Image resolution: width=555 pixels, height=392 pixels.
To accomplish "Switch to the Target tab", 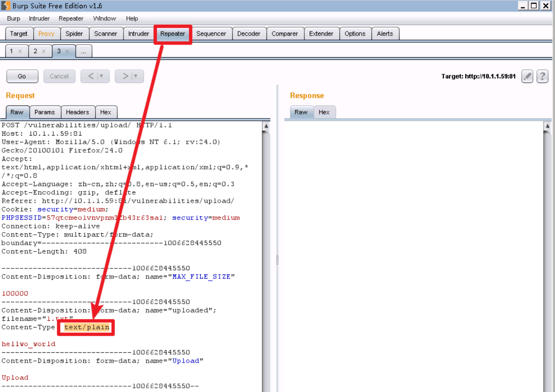I will click(19, 33).
